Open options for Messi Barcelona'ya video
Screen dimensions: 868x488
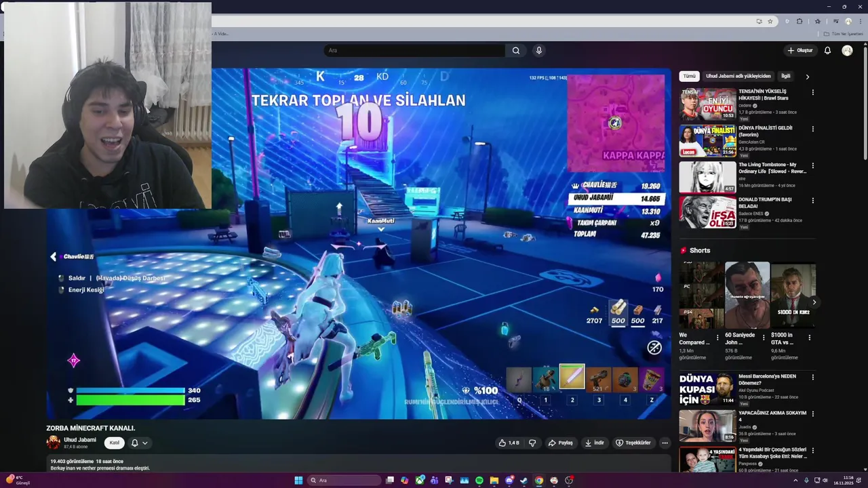tap(812, 377)
